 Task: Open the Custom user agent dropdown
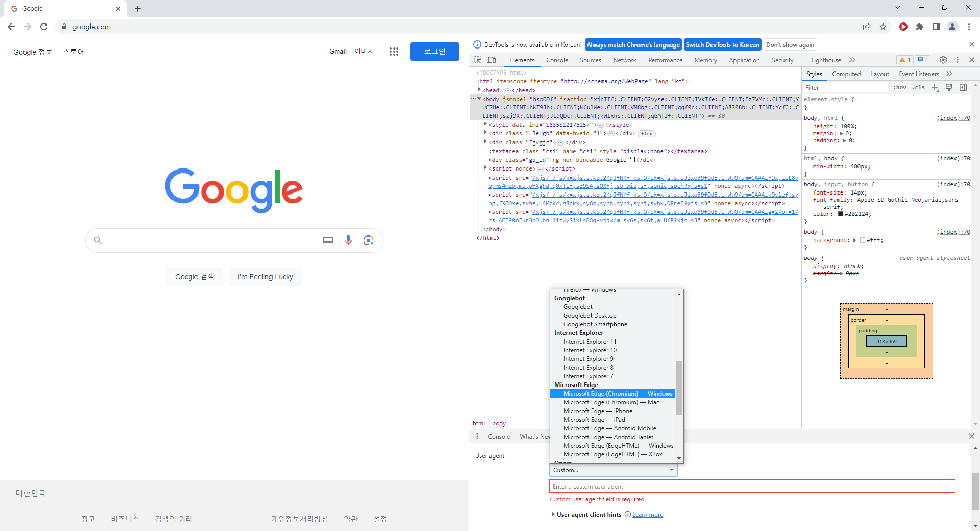[614, 470]
